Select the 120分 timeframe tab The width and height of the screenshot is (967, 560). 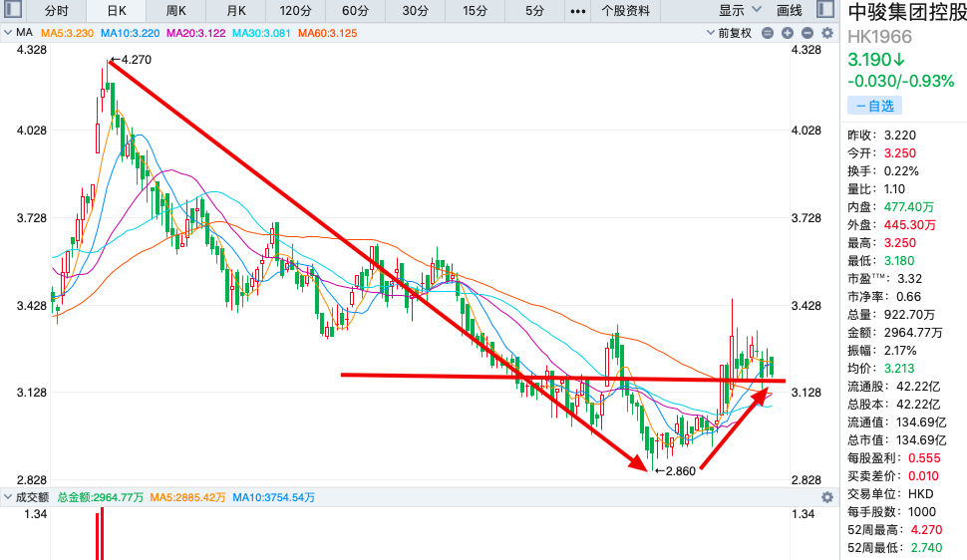[x=295, y=11]
